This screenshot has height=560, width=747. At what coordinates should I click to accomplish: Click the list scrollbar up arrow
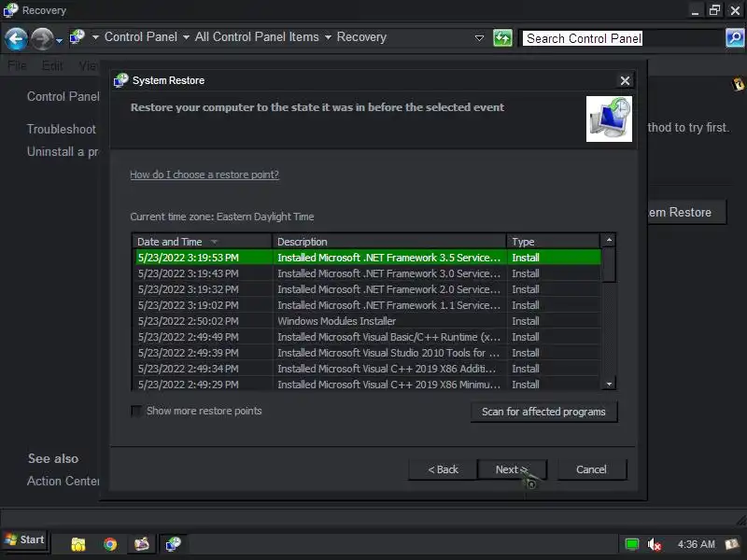609,240
